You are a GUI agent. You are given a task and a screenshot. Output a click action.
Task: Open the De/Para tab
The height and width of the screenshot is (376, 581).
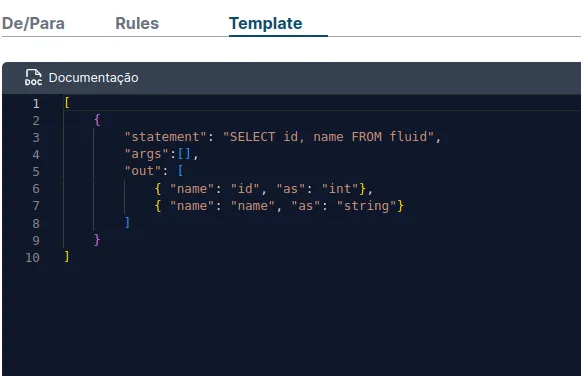[x=33, y=24]
